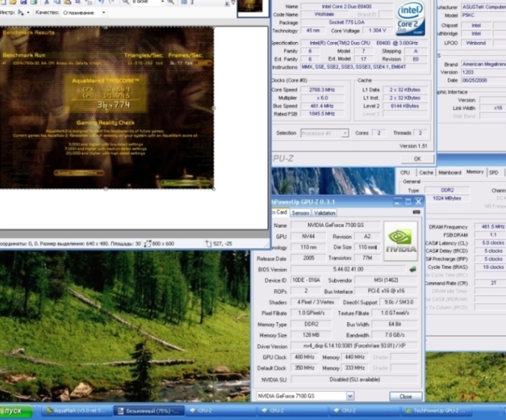This screenshot has height=420, width=506.
Task: Click the AquaMark benchmark image on the canvas
Action: [x=107, y=108]
